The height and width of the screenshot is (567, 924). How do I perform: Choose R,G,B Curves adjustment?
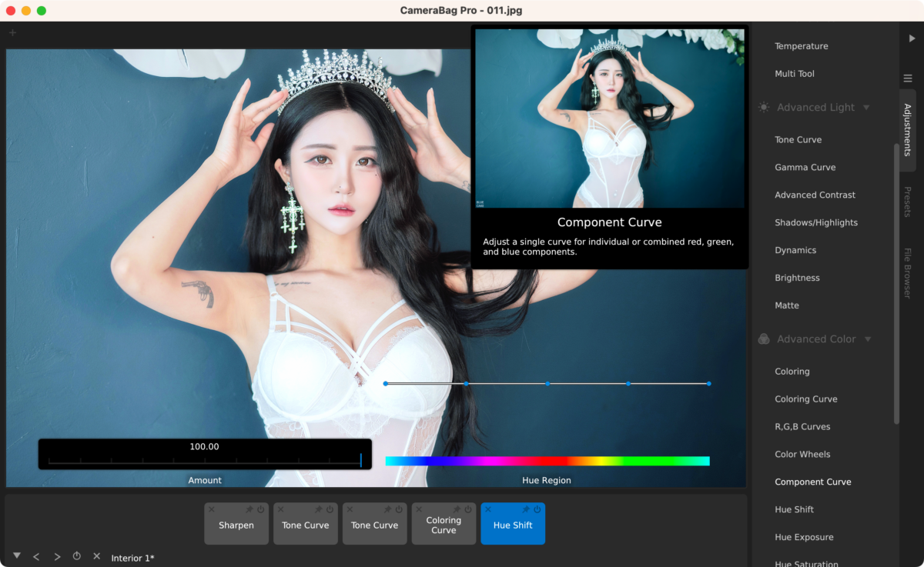coord(803,427)
